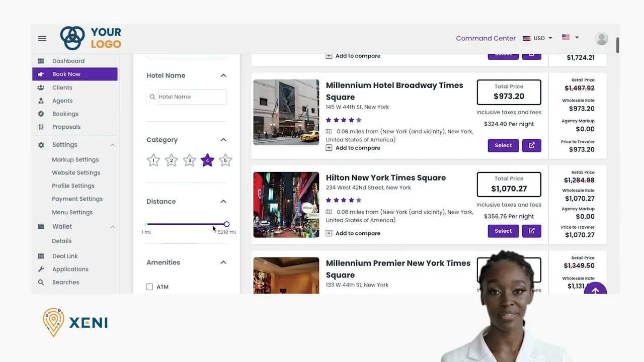Open Millennium Hotel Broadway in new tab icon
This screenshot has width=644, height=362.
[532, 145]
